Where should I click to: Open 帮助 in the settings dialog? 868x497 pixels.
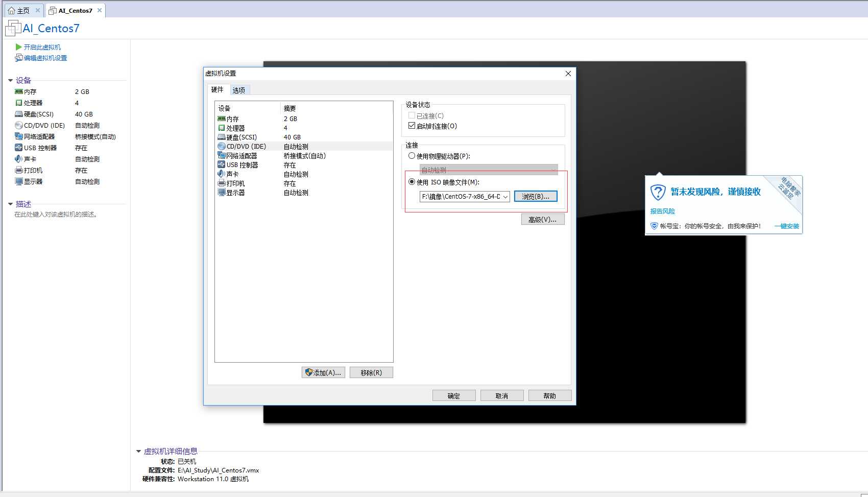click(550, 395)
